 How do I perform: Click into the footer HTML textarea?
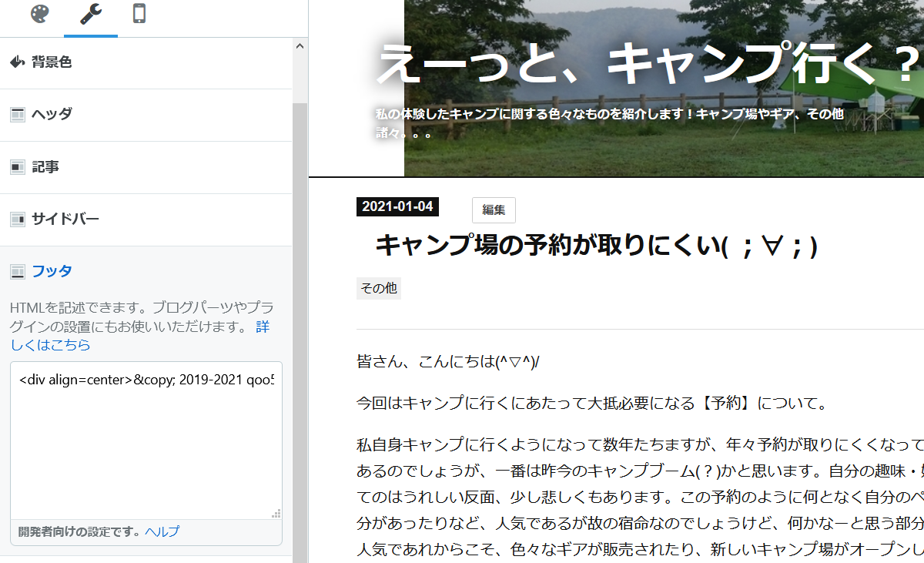146,440
